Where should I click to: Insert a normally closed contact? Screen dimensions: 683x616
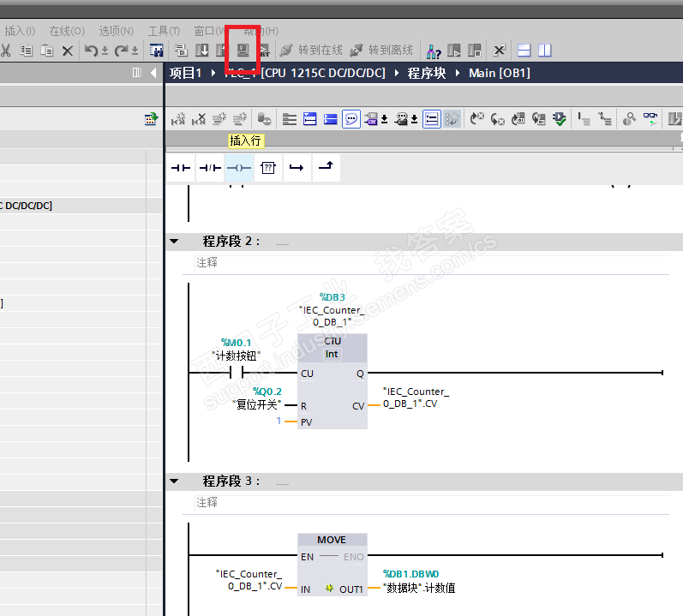pyautogui.click(x=210, y=168)
